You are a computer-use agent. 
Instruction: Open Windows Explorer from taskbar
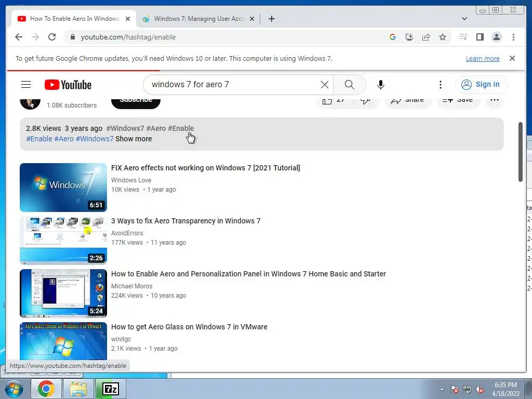78,389
